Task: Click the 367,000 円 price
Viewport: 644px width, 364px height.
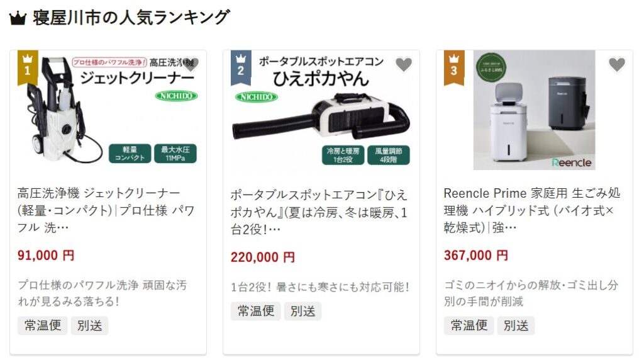Action: 476,256
